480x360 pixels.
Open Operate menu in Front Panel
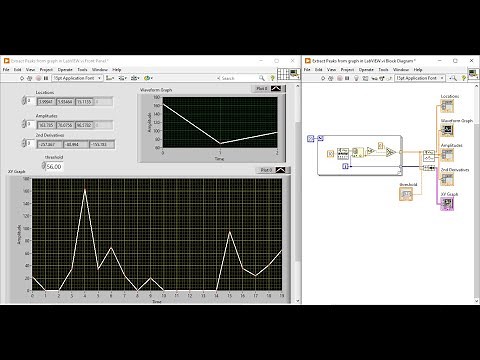coord(65,70)
